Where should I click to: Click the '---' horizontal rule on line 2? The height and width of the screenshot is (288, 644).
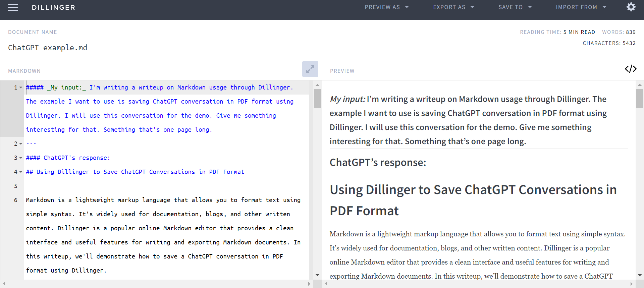31,144
